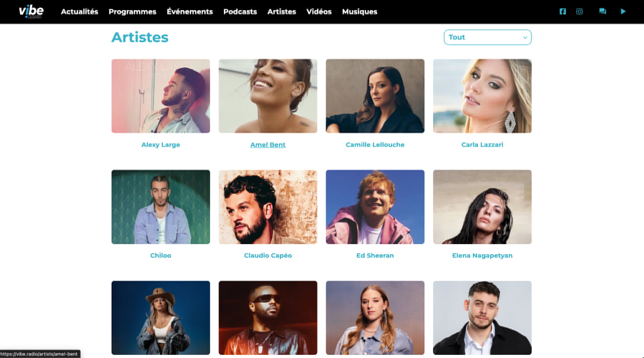Follow the Amel Bent name link
Screen dimensions: 644x358
point(268,145)
